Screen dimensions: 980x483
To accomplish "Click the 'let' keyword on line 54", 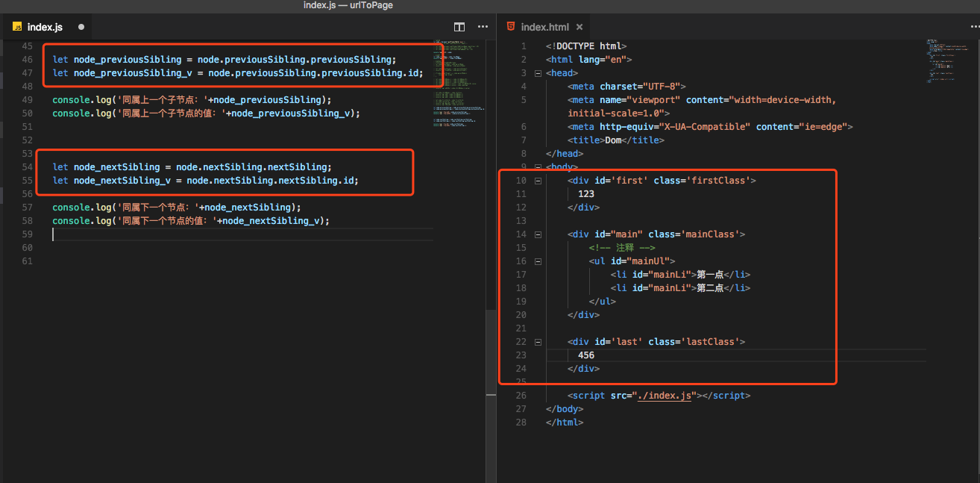I will (x=60, y=167).
